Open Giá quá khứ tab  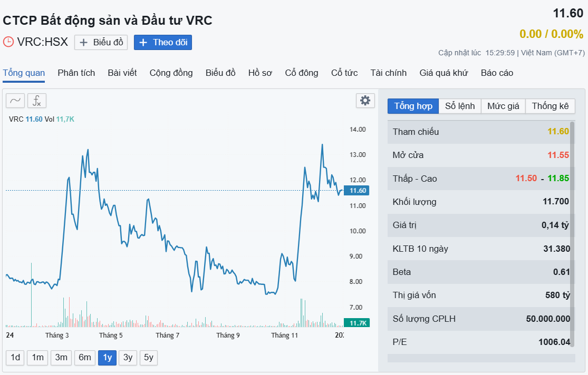point(444,73)
